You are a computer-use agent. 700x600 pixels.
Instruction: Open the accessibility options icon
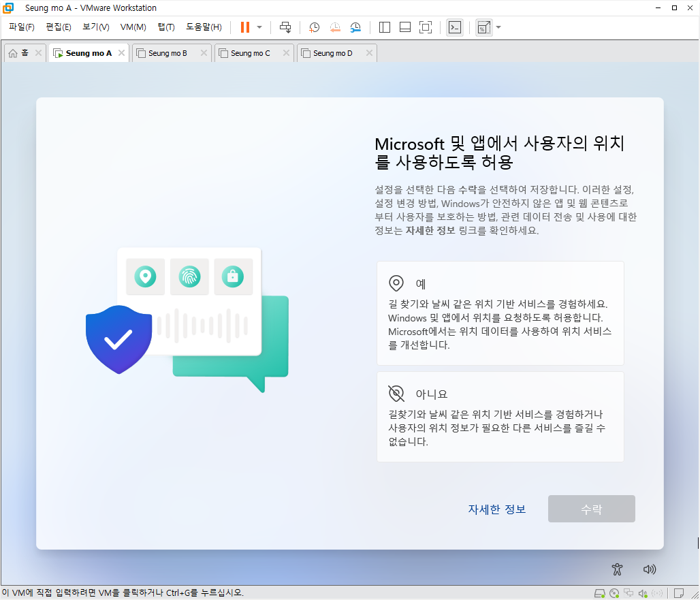click(617, 569)
